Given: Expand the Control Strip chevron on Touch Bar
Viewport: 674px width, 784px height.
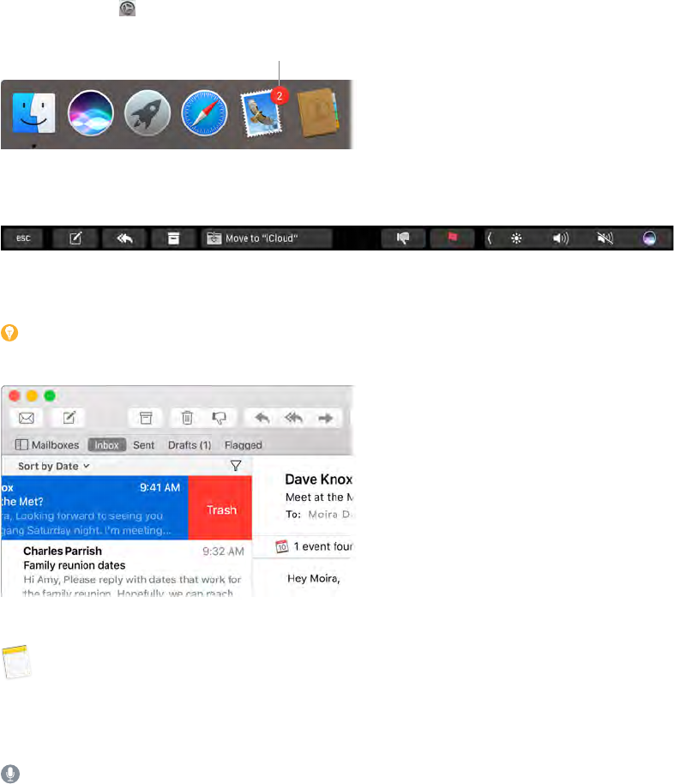Looking at the screenshot, I should [x=490, y=238].
